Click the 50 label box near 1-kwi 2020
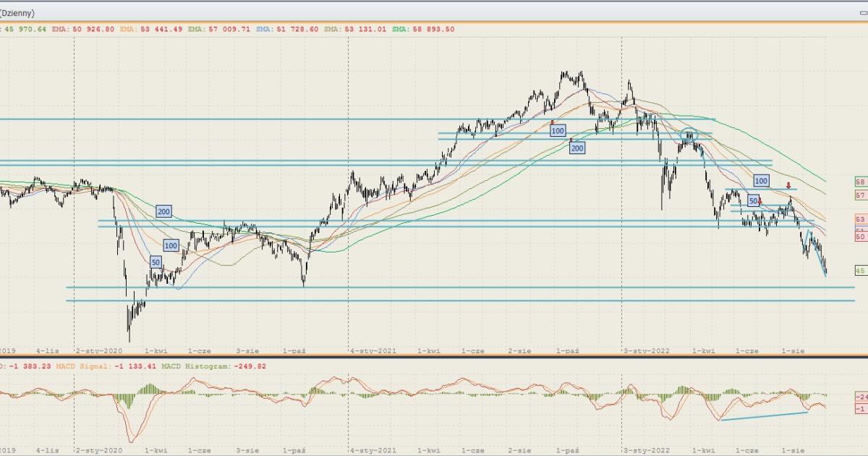 (x=156, y=262)
